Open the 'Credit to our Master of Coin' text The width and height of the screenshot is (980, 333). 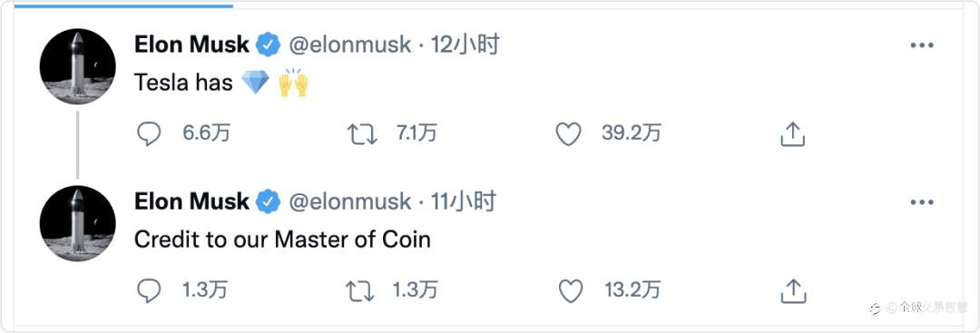pyautogui.click(x=282, y=240)
